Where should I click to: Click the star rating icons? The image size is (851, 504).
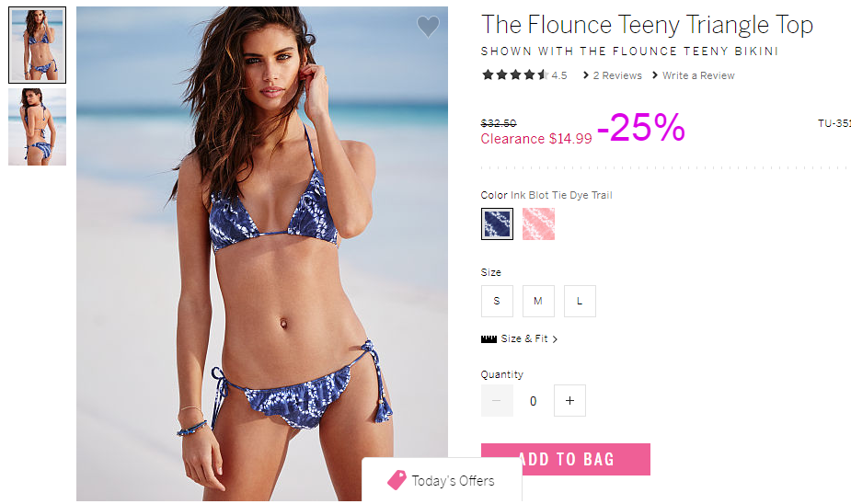pos(515,74)
